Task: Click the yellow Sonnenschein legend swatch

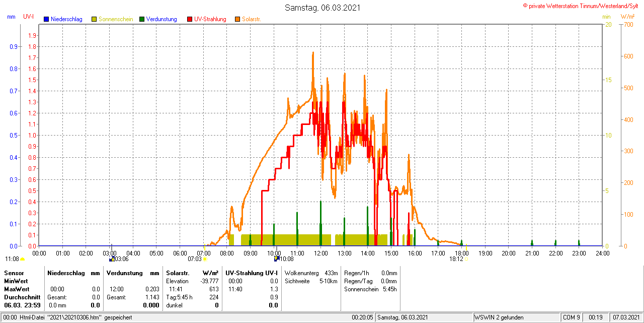Action: click(94, 19)
